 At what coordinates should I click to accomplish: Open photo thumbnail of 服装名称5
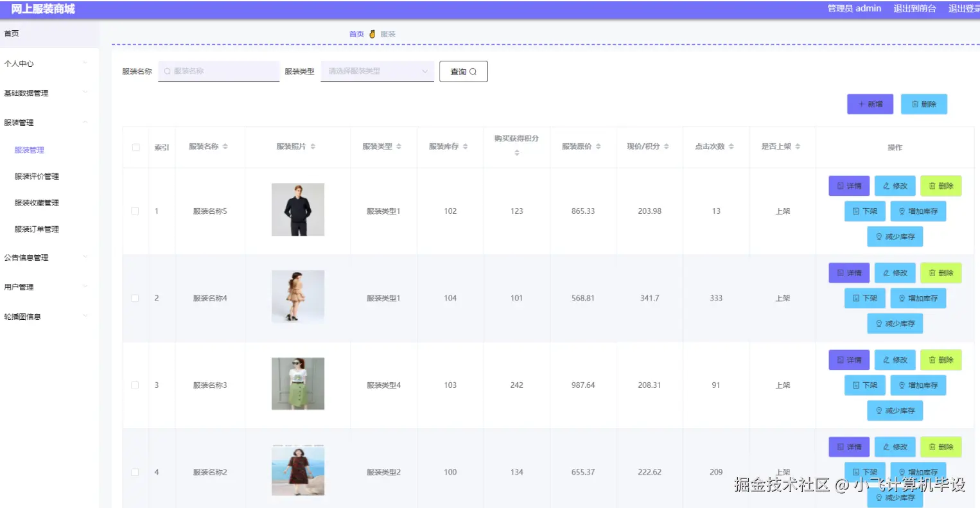pyautogui.click(x=298, y=210)
